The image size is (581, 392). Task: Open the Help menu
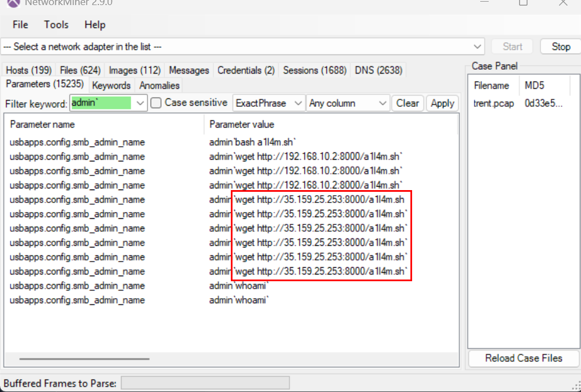pos(95,25)
